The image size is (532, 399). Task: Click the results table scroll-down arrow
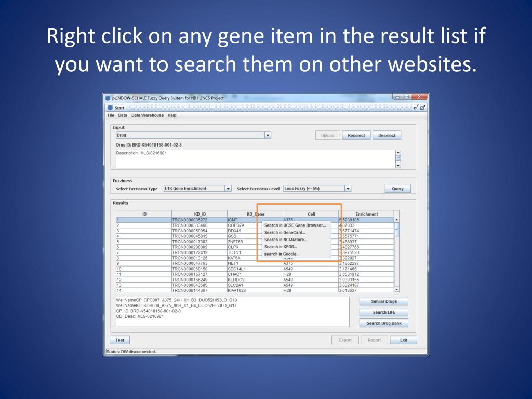396,290
